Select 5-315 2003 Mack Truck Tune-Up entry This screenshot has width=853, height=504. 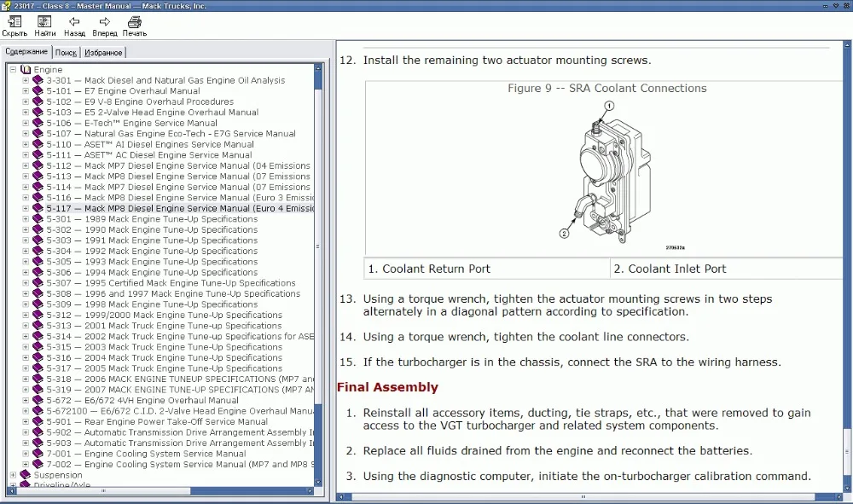pos(165,347)
